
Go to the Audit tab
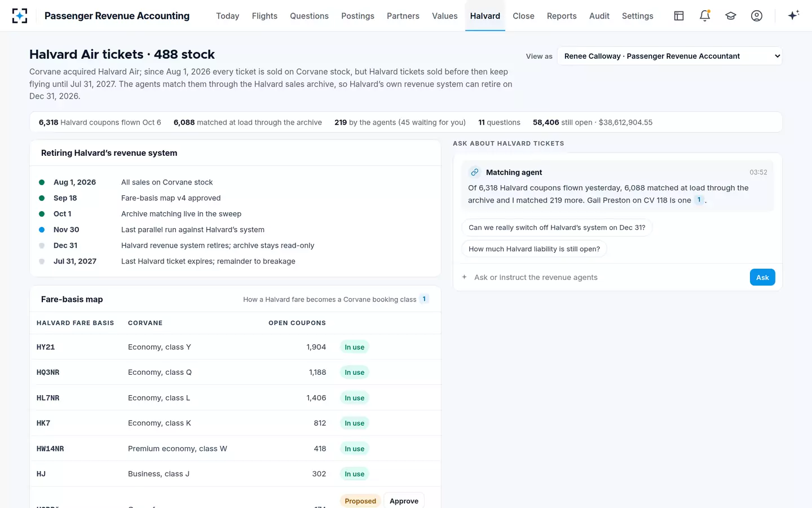point(599,16)
